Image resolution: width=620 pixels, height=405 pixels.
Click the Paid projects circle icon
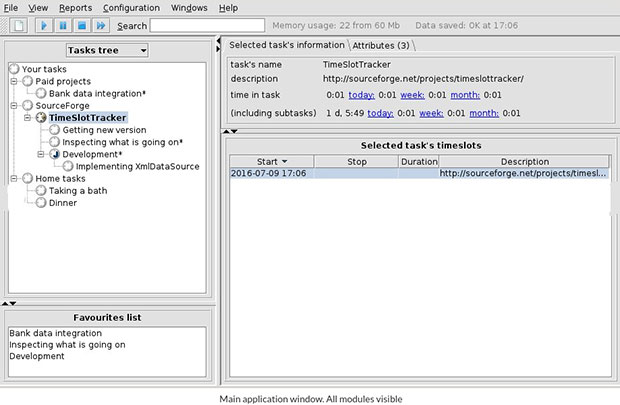tap(27, 81)
